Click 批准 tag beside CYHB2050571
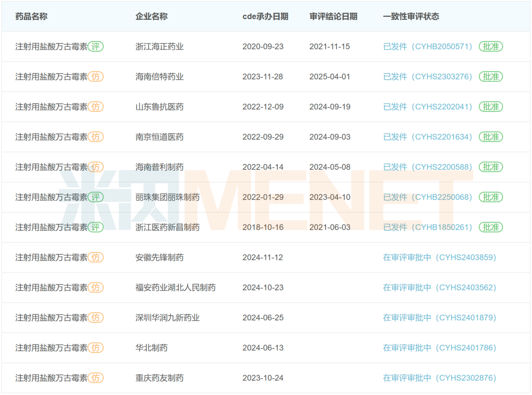The width and height of the screenshot is (532, 395). (x=491, y=46)
